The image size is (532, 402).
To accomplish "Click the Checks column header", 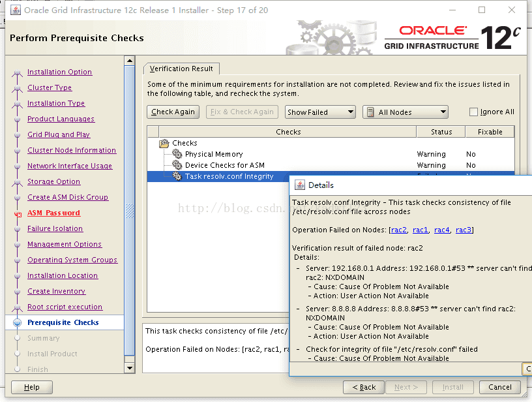I will [x=288, y=132].
